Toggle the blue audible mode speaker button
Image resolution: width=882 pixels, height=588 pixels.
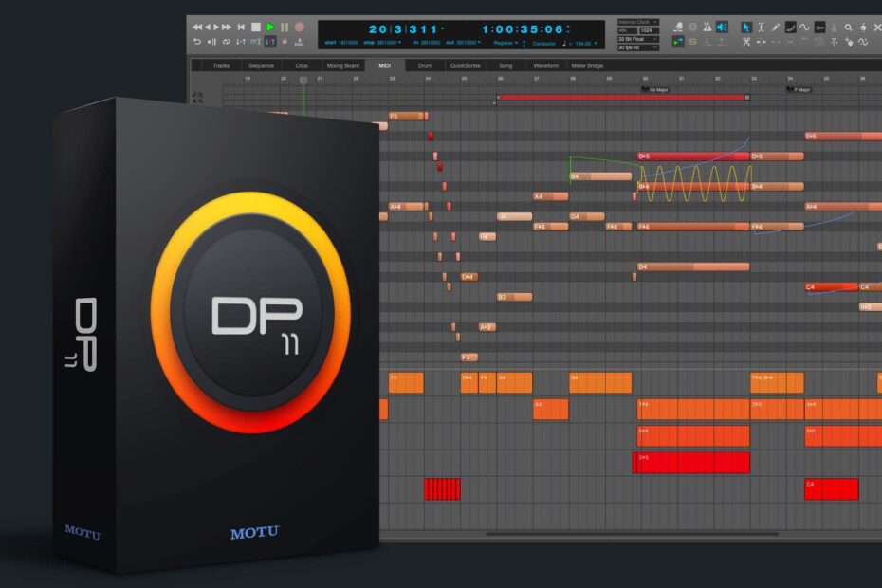pyautogui.click(x=723, y=27)
